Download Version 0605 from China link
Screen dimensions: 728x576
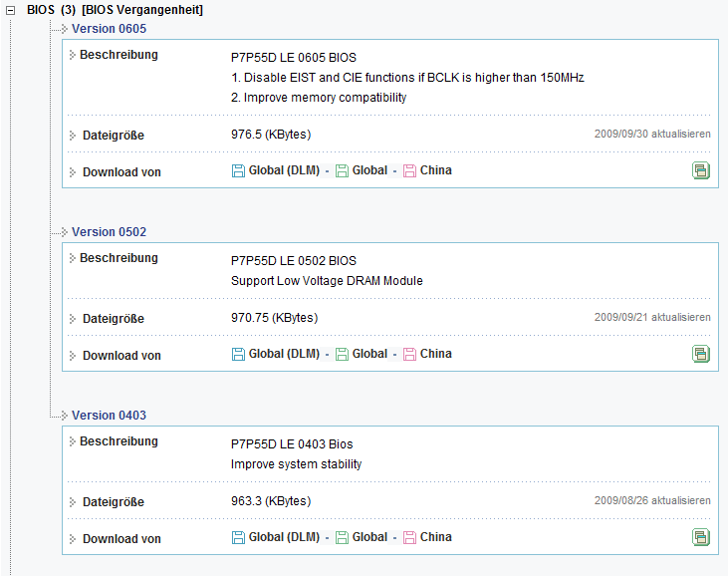pyautogui.click(x=435, y=170)
